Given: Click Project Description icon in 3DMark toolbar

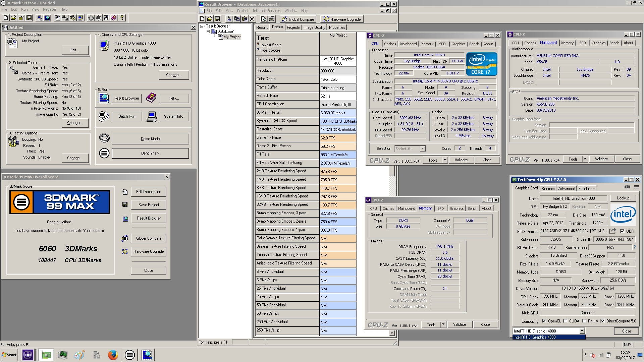Looking at the screenshot, I should (57, 18).
